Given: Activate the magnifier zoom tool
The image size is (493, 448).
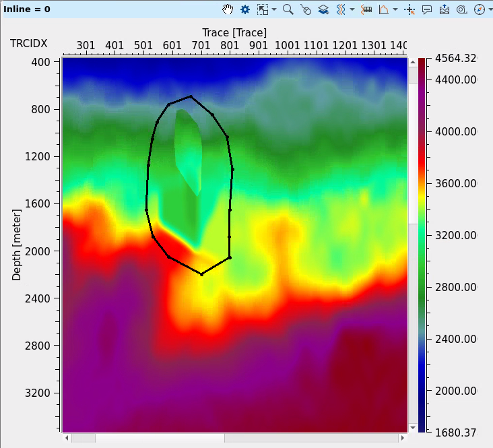Looking at the screenshot, I should coord(288,9).
